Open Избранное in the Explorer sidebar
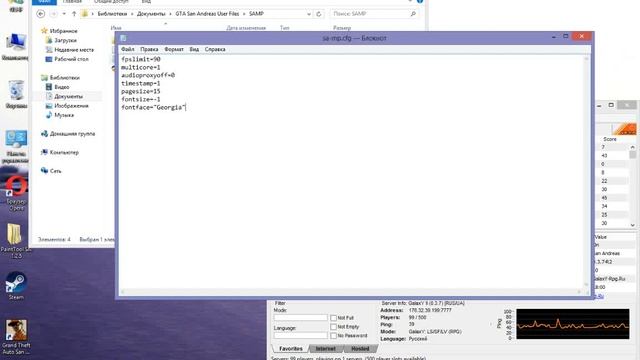This screenshot has height=360, width=640. tap(63, 31)
